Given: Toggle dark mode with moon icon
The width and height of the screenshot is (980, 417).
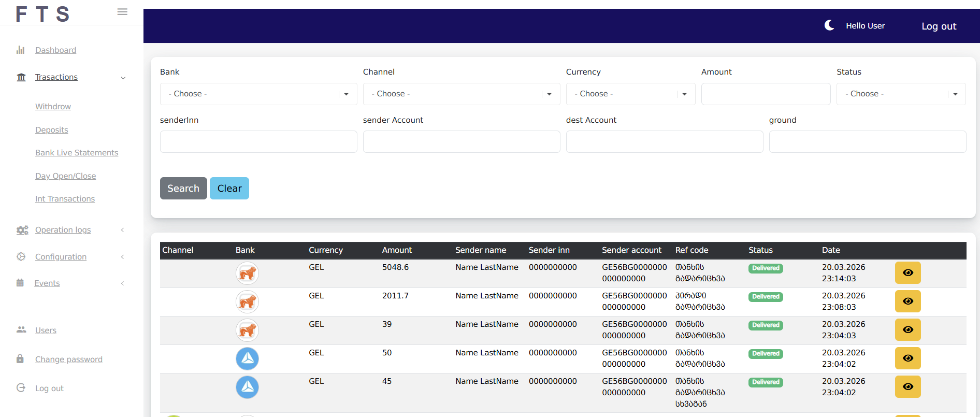Looking at the screenshot, I should 829,25.
